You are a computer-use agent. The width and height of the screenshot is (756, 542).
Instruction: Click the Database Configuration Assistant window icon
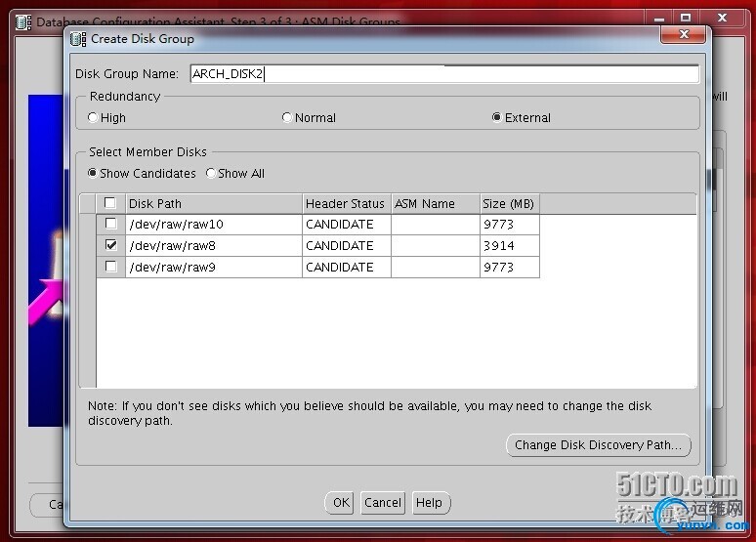coord(23,22)
